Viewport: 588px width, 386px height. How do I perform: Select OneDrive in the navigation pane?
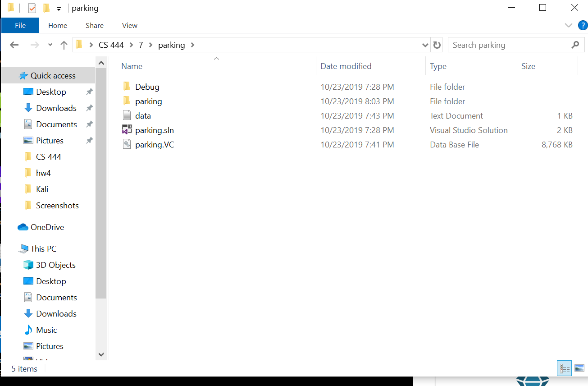coord(41,227)
